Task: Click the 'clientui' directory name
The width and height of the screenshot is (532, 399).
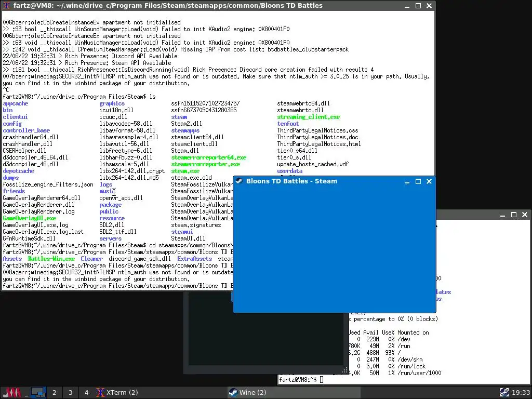Action: pos(15,117)
